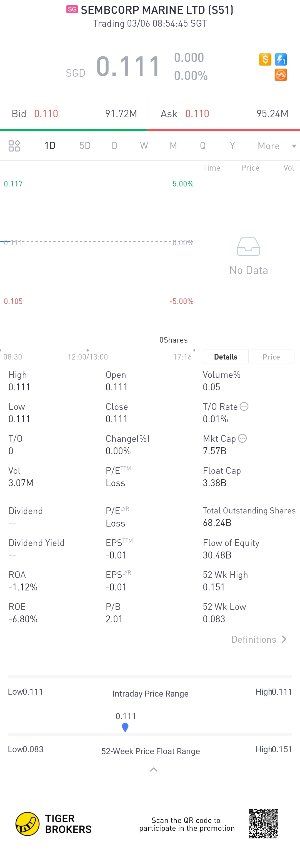Tap the Bid price 0.110
The height and width of the screenshot is (868, 300).
pos(46,114)
